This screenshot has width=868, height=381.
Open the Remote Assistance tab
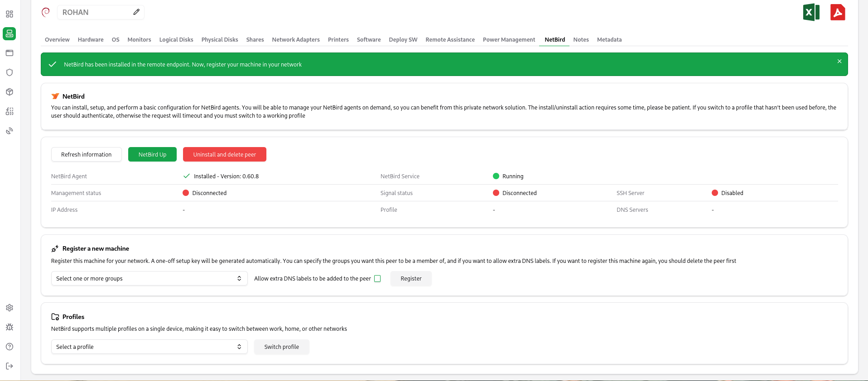click(450, 40)
